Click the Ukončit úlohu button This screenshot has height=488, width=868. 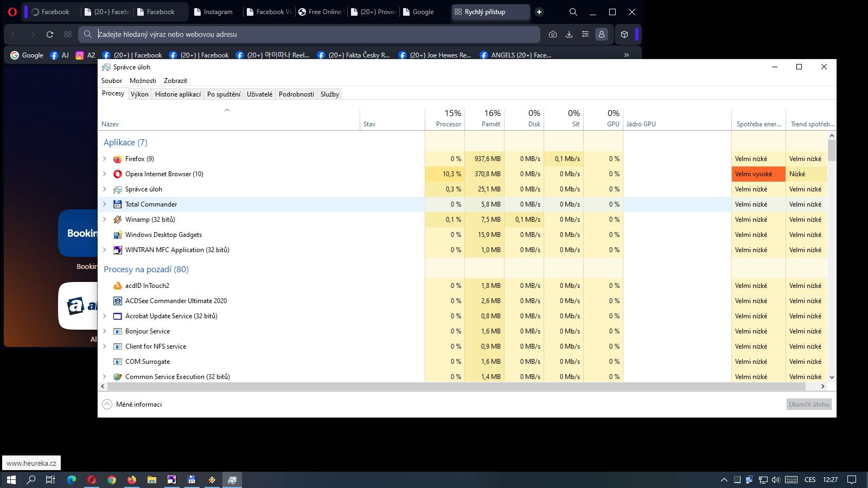(809, 404)
